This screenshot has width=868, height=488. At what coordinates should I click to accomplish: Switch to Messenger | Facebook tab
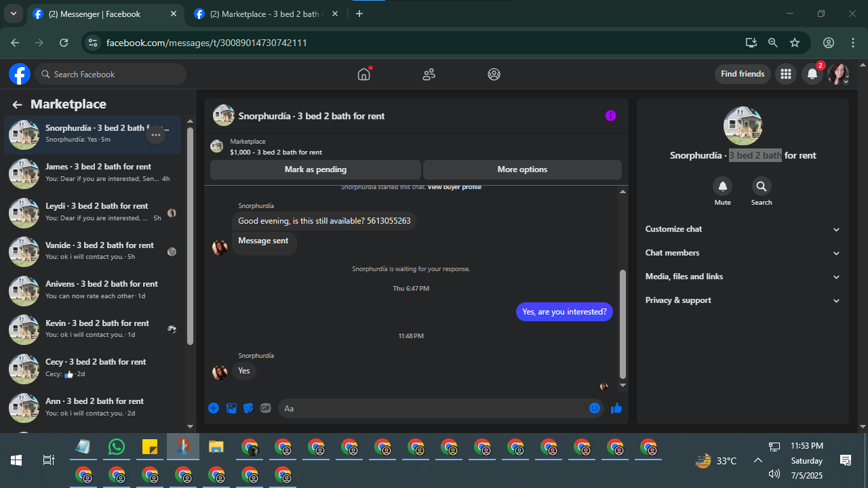105,14
